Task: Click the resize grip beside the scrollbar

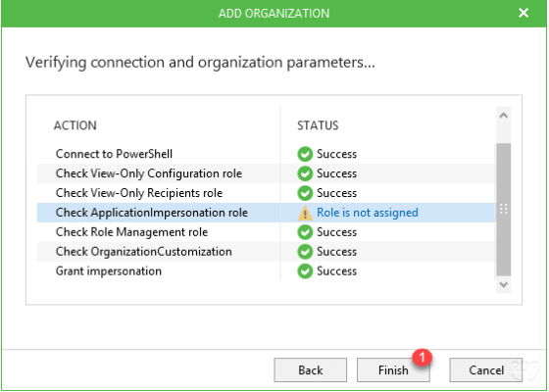Action: coord(504,209)
